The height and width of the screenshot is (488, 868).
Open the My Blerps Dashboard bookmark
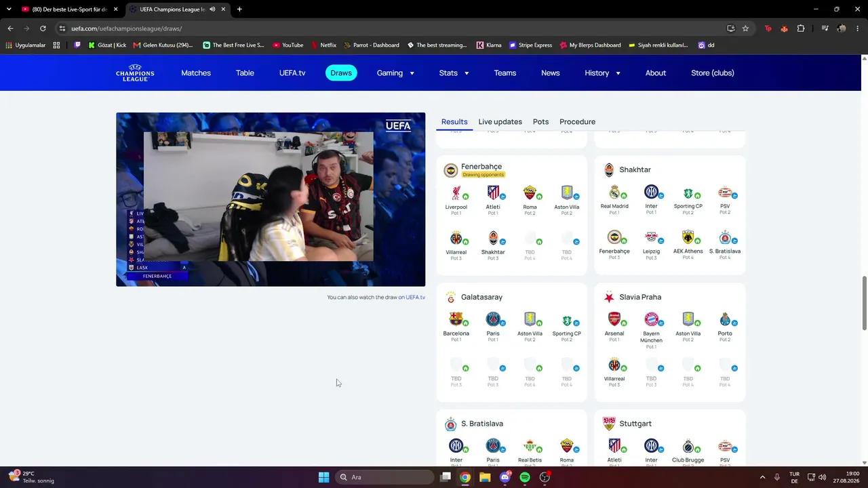coord(590,45)
